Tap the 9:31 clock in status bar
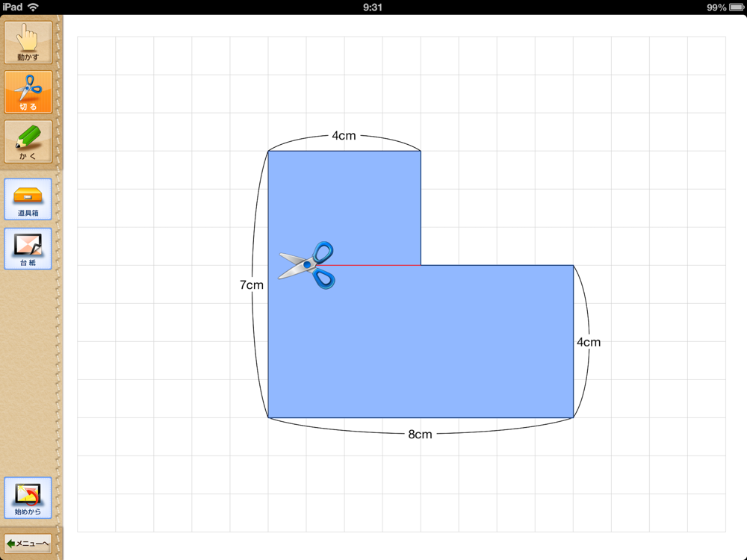This screenshot has height=560, width=747. tap(373, 7)
